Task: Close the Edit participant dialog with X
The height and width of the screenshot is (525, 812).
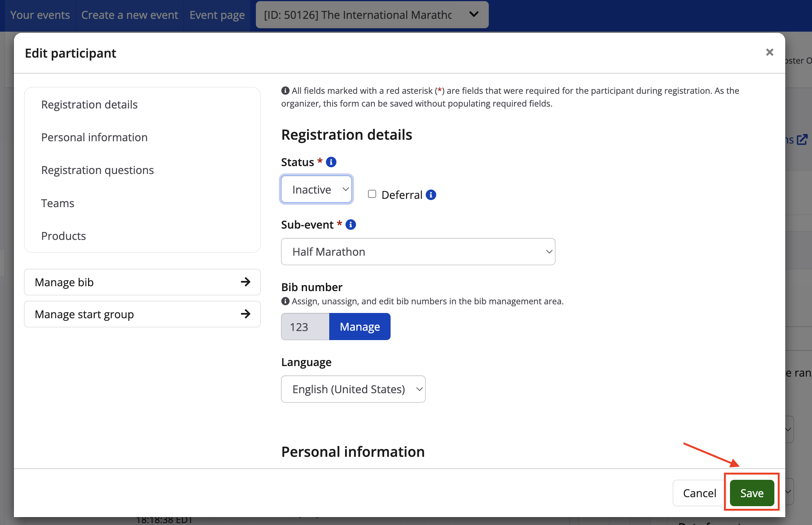Action: [x=769, y=52]
